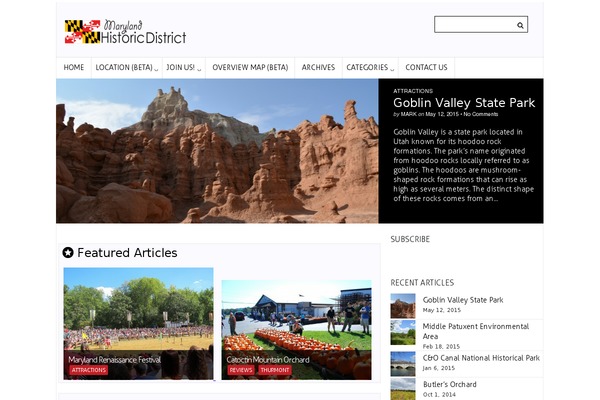The width and height of the screenshot is (600, 400).
Task: Select the Attractions tag on Renaissance Festival
Action: (89, 370)
